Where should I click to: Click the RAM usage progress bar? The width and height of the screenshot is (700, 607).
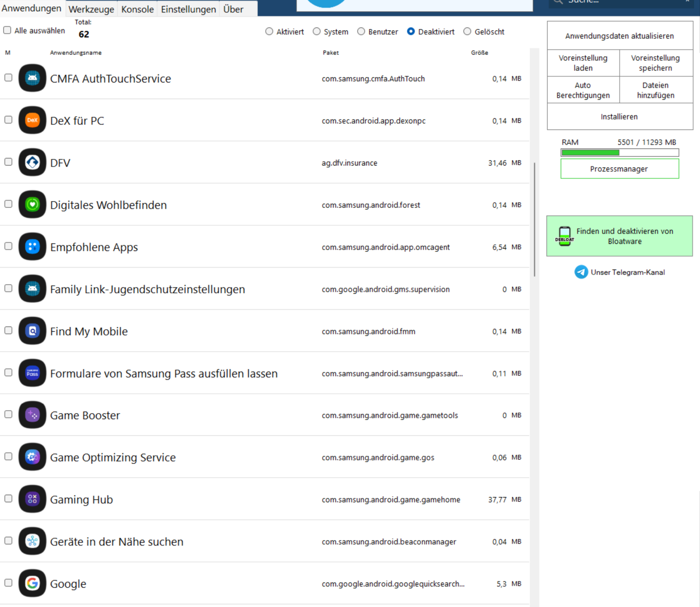(619, 152)
